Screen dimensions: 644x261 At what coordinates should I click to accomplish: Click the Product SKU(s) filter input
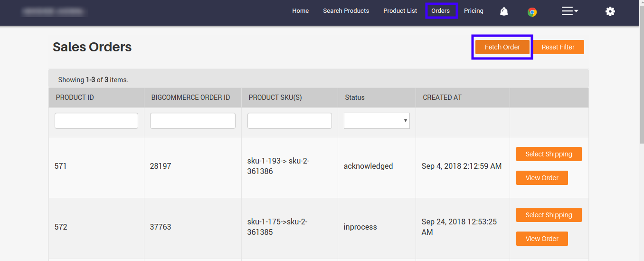(289, 121)
